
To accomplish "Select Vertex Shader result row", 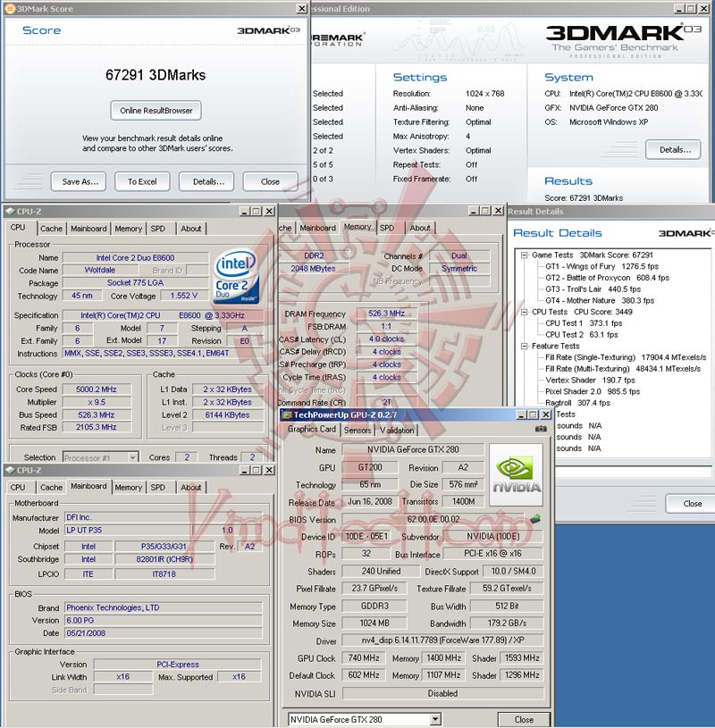I will coord(590,381).
